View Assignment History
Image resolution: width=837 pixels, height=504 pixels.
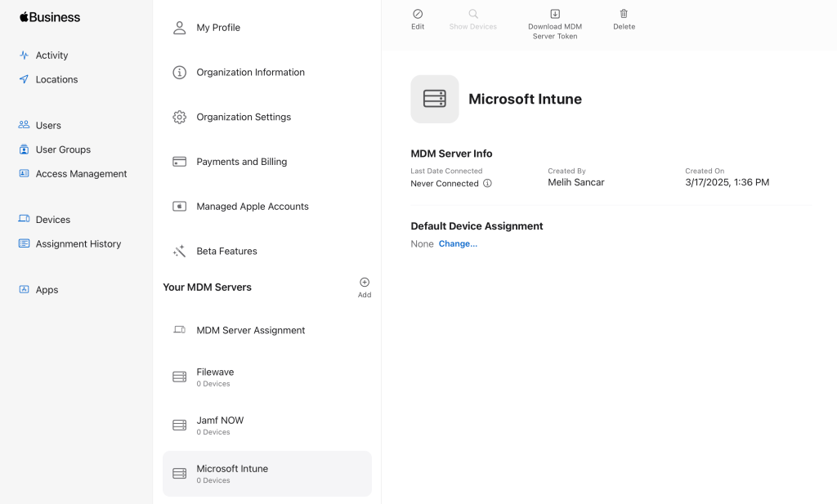(78, 244)
